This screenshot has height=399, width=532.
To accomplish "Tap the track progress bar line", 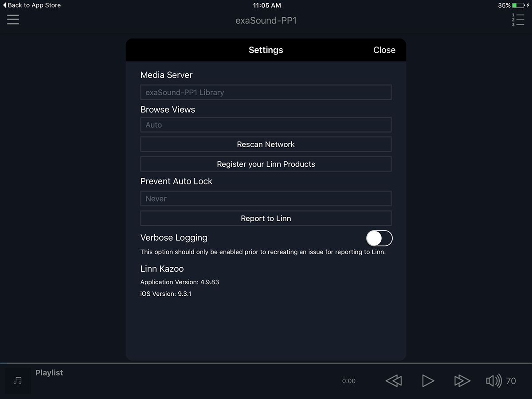I will 266,363.
